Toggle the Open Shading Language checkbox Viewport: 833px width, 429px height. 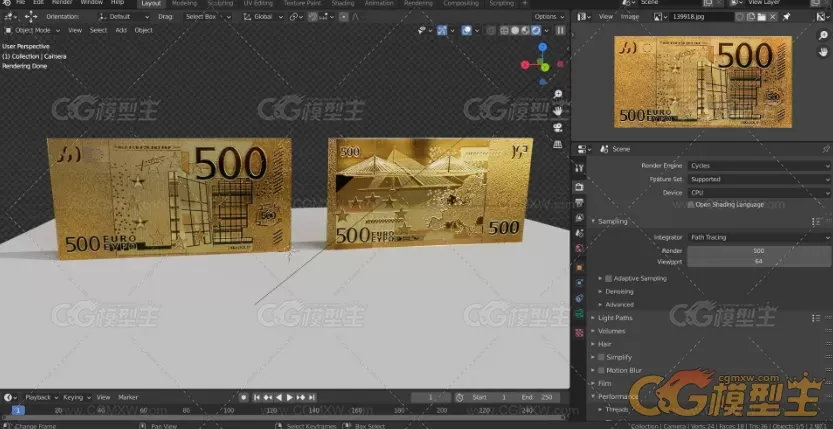click(691, 204)
